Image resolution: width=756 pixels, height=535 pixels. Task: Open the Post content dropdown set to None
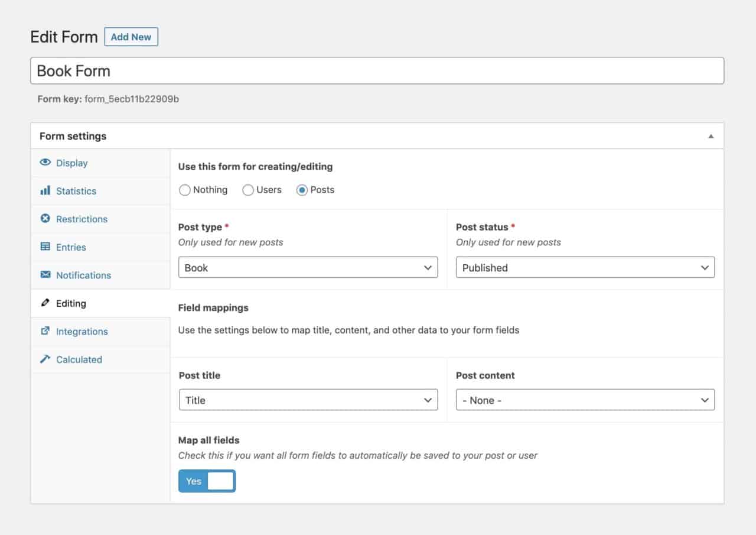click(585, 400)
